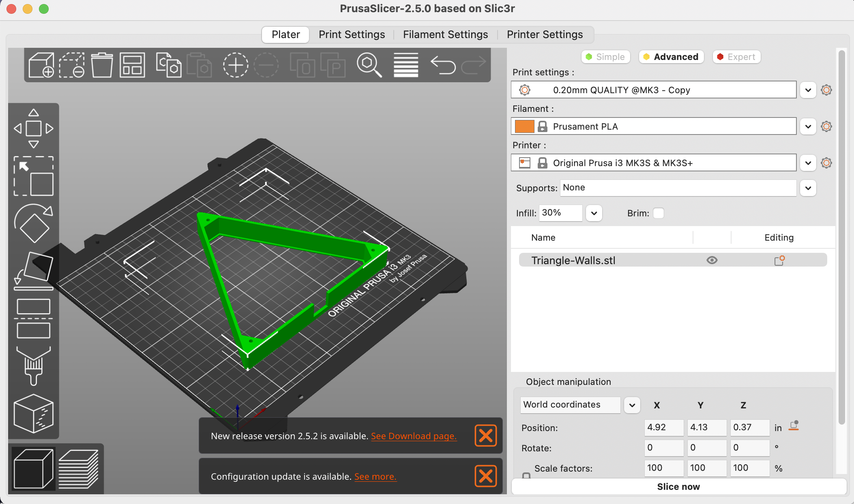Click the Infill 30% input field
The image size is (854, 504).
point(561,213)
